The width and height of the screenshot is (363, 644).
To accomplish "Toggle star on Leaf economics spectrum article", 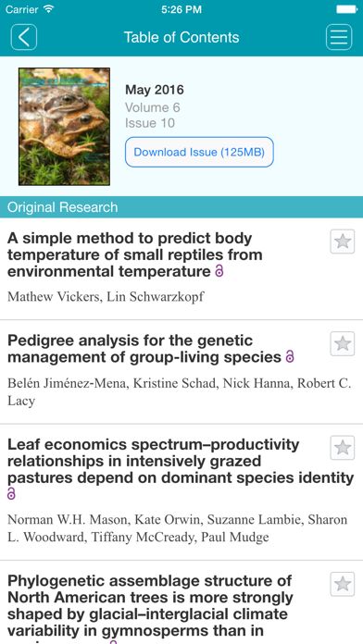I will coord(342,448).
